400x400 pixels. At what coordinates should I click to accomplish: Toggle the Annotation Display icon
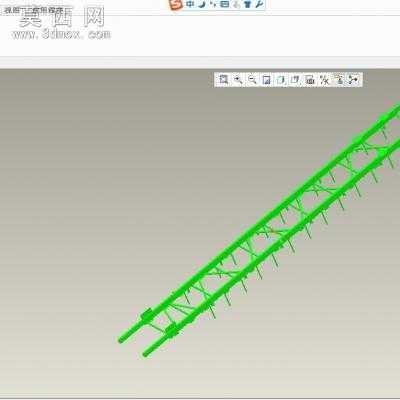pos(339,79)
